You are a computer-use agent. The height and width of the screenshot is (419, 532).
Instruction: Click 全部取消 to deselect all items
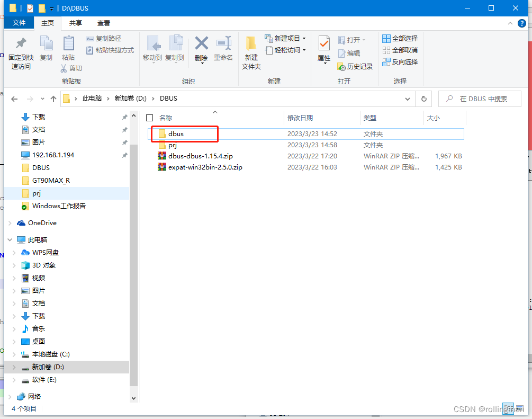400,50
